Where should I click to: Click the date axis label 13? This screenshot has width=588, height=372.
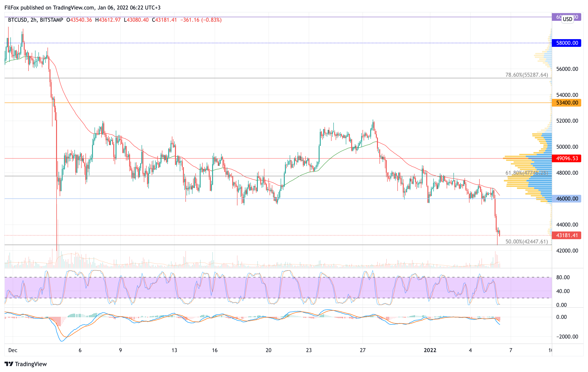tap(174, 350)
